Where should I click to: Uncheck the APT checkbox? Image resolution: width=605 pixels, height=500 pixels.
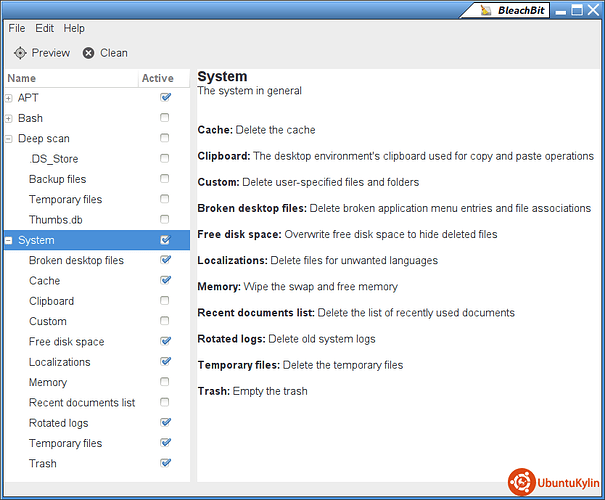165,98
